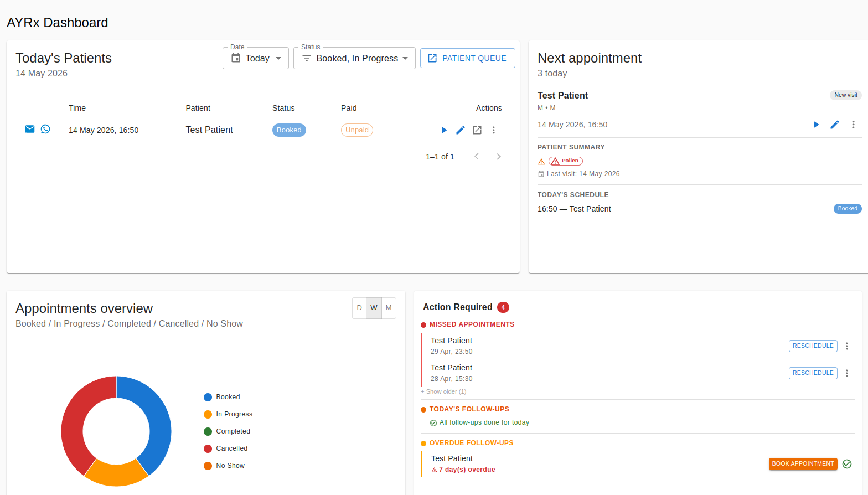This screenshot has width=868, height=495.
Task: Sort table by Paid column header
Action: [x=349, y=108]
